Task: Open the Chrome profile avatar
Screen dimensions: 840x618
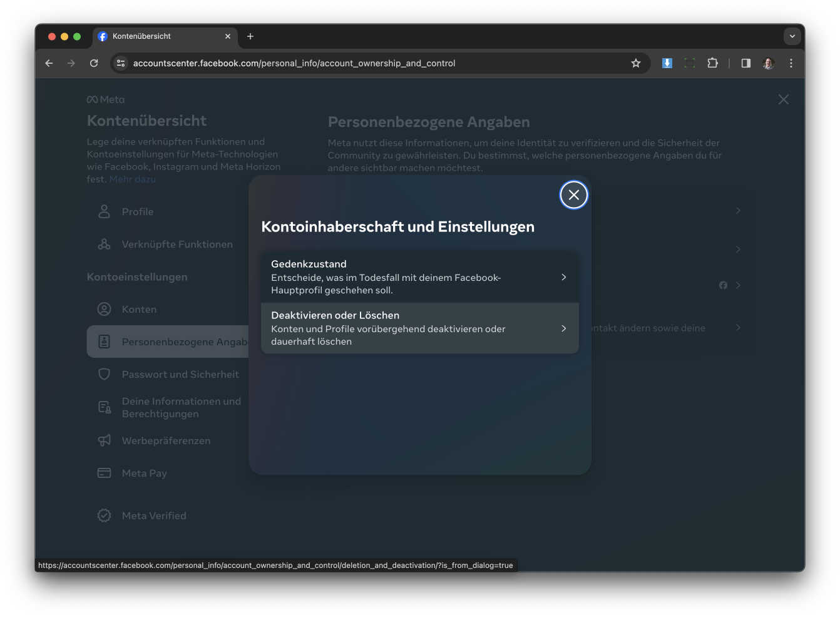Action: pyautogui.click(x=768, y=63)
